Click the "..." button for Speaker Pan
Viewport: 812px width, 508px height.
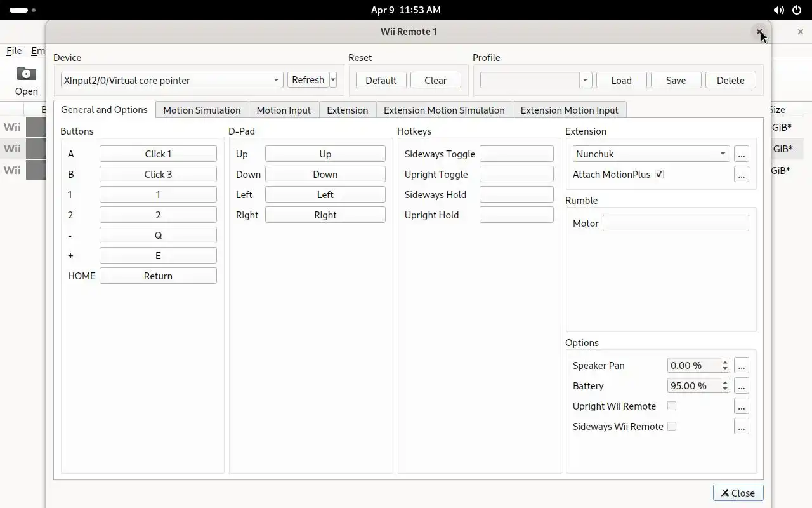pos(741,365)
